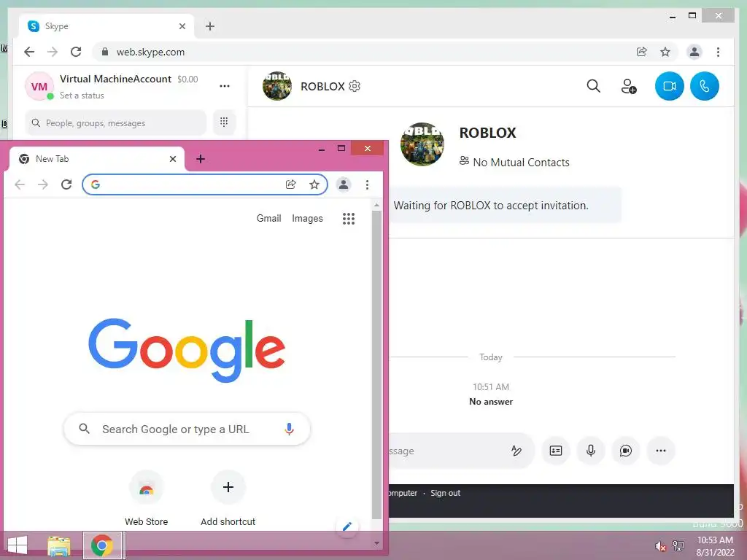Viewport: 747px width, 560px height.
Task: Click the web.skype.com address bar
Action: point(386,52)
